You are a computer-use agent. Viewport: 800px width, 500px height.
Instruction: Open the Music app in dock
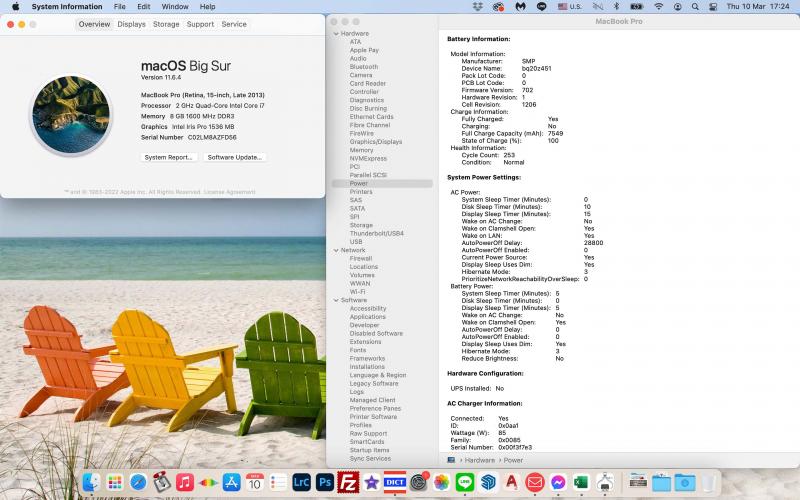coord(185,482)
